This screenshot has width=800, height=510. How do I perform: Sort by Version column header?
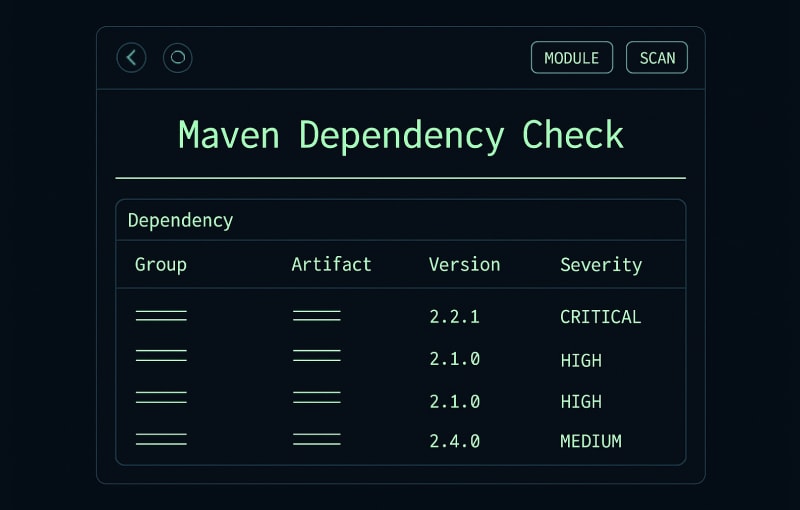coord(464,264)
